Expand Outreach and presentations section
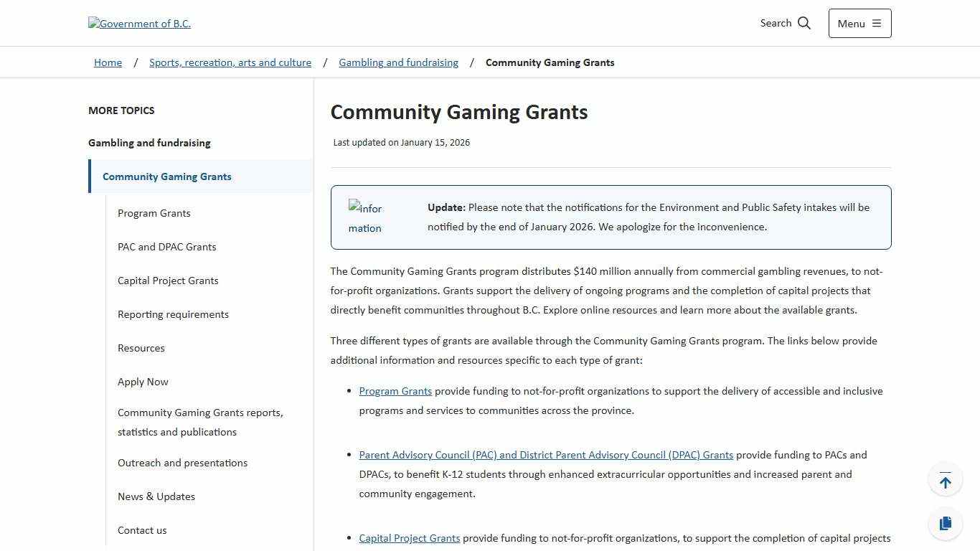Screen dimensions: 980x551 click(182, 463)
